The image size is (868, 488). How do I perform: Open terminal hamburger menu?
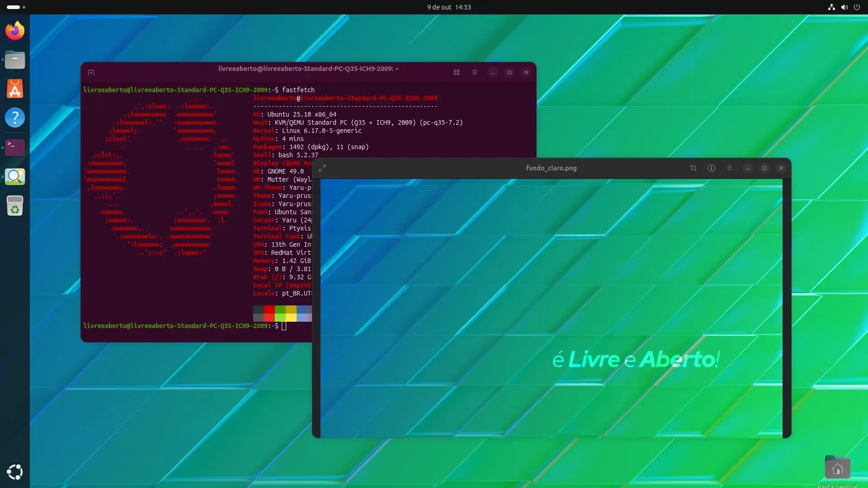475,72
